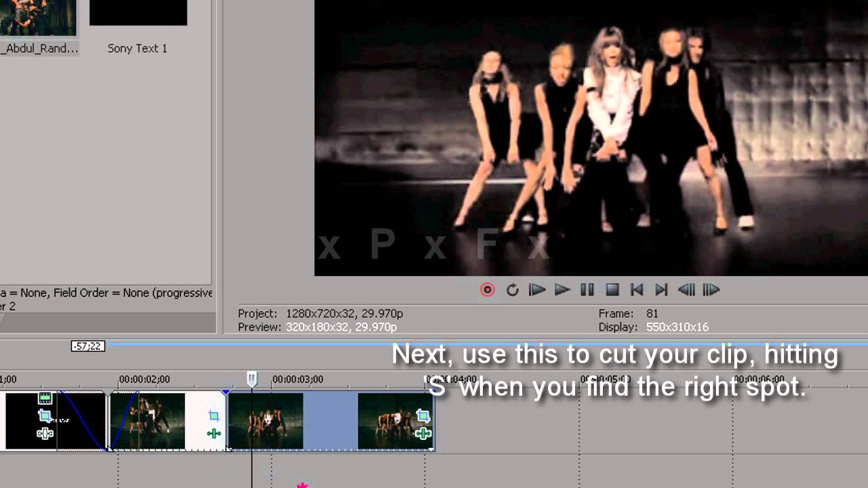Click Play From Start button
Viewport: 868px width, 488px height.
(x=537, y=290)
